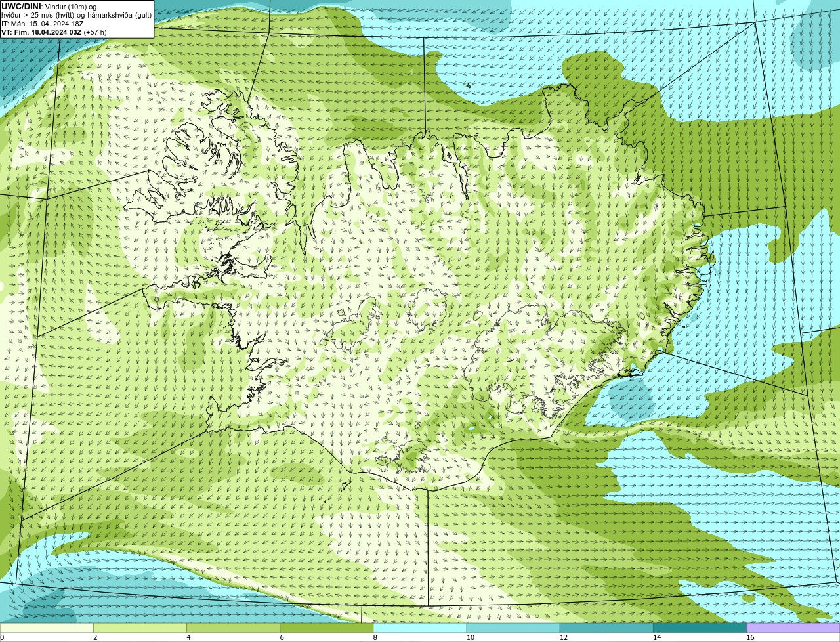This screenshot has width=840, height=642.
Task: Click the light cyan 8–10 m/s legend swatch
Action: click(x=420, y=628)
